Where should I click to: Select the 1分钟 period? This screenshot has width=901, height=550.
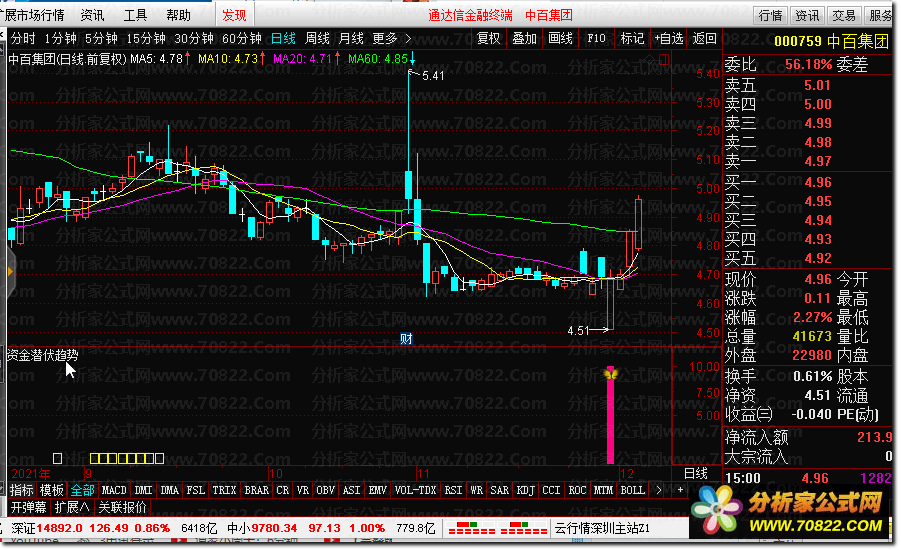[60, 39]
